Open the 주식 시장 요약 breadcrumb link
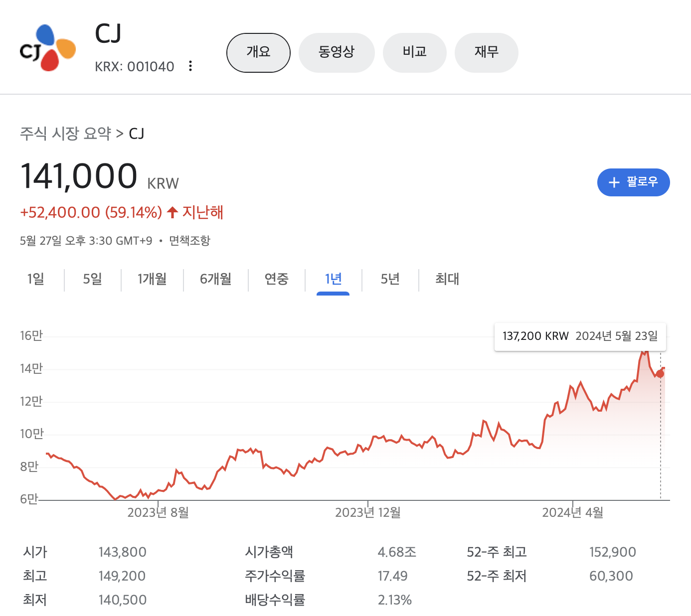691x616 pixels. (x=65, y=134)
